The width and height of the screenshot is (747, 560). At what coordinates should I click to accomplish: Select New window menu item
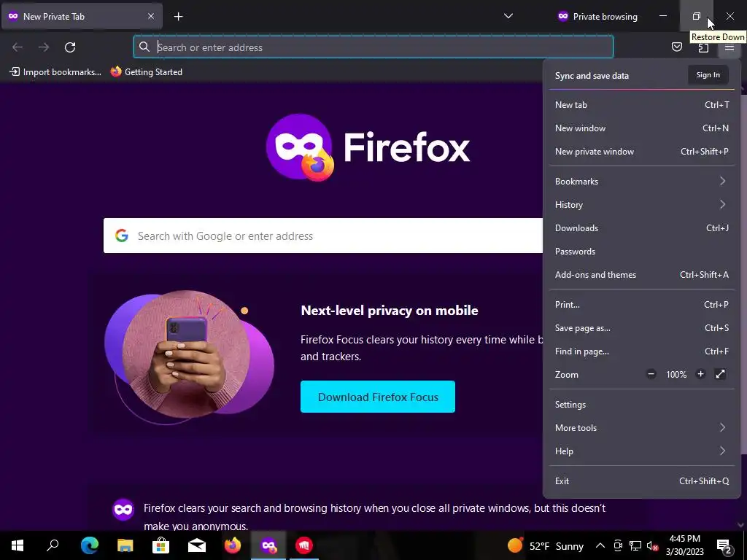[x=642, y=128]
